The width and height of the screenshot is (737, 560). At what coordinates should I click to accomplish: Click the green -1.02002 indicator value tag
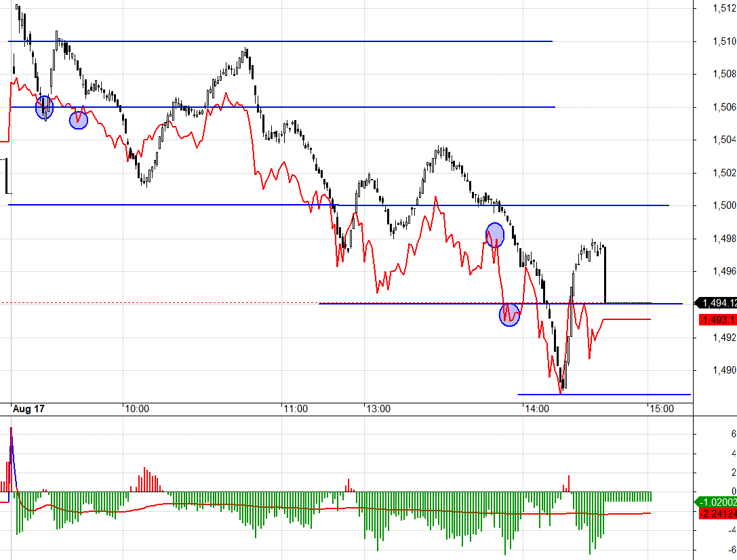(717, 502)
